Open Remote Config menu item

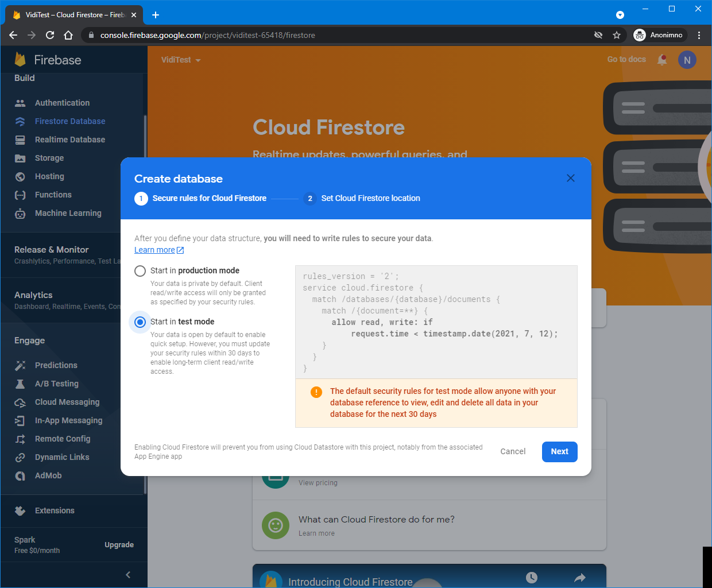coord(63,439)
